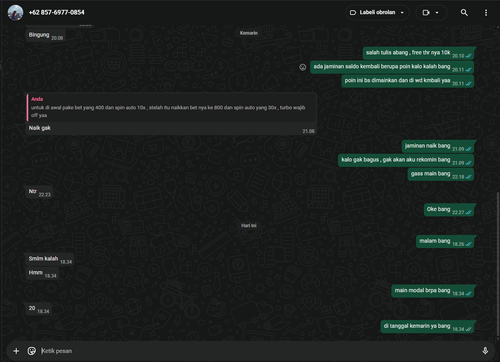The width and height of the screenshot is (500, 362).
Task: Select 'poin ini bs dimainkan' message
Action: [408, 81]
